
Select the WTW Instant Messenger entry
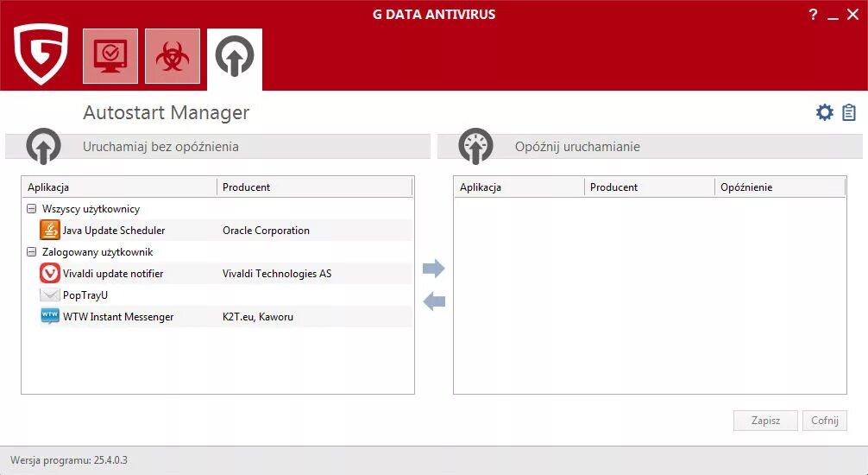point(225,317)
